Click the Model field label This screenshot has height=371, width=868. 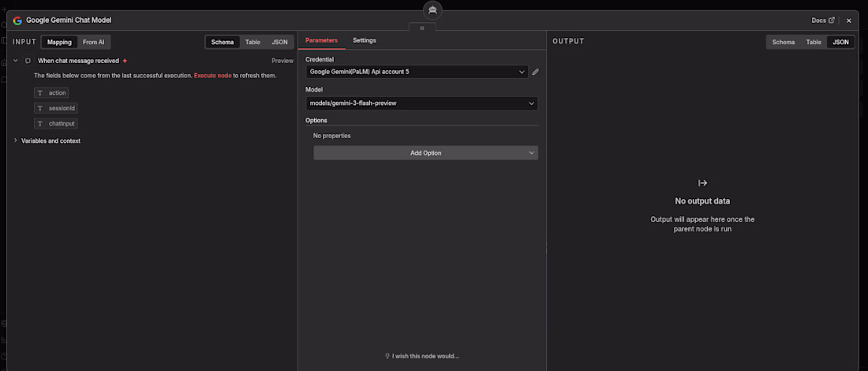[x=314, y=89]
